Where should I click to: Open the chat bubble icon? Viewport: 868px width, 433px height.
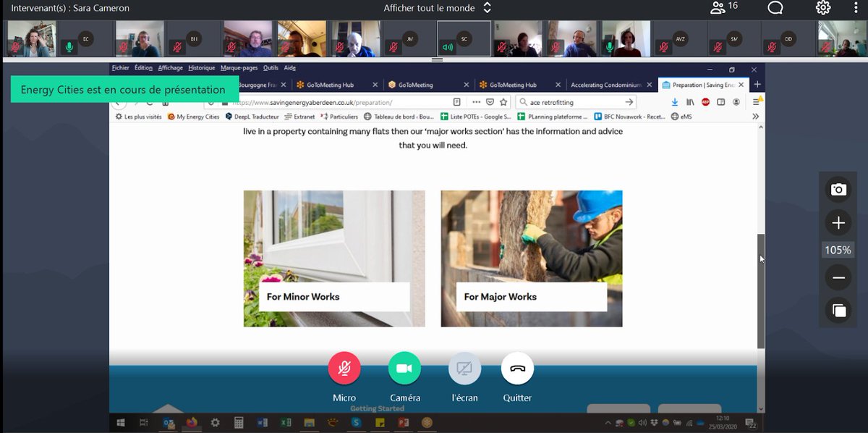775,7
